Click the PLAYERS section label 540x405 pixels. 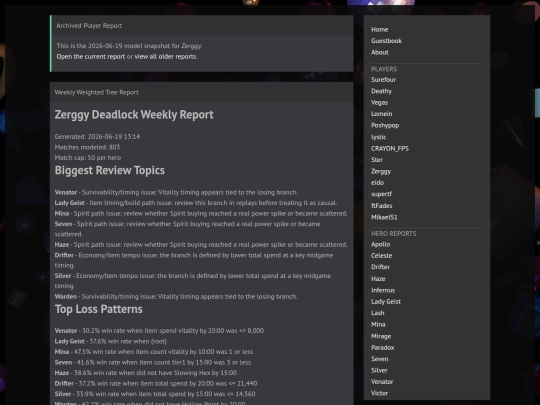(x=384, y=69)
